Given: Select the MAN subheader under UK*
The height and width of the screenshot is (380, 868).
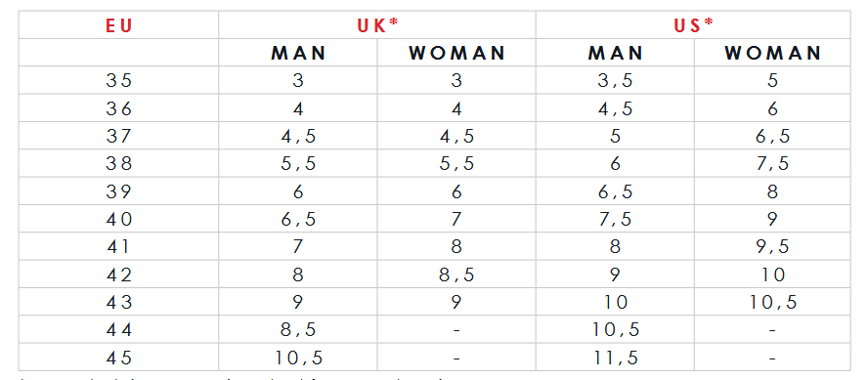Looking at the screenshot, I should tap(298, 53).
